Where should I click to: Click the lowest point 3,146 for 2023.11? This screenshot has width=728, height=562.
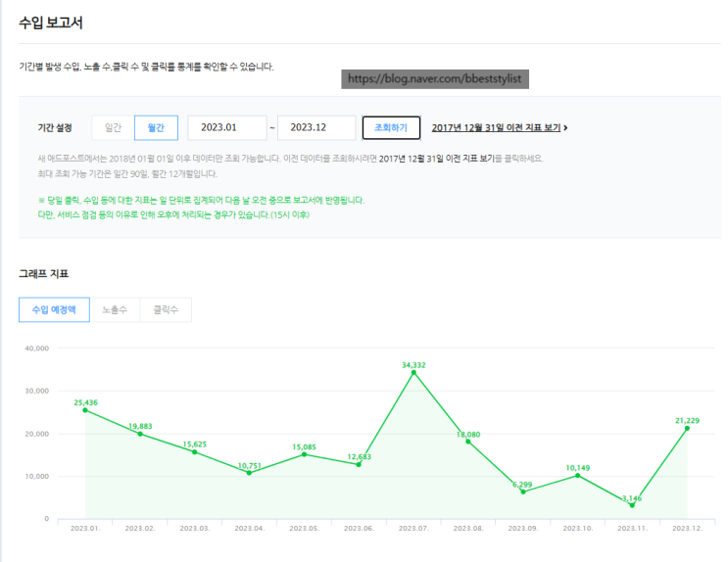[632, 505]
